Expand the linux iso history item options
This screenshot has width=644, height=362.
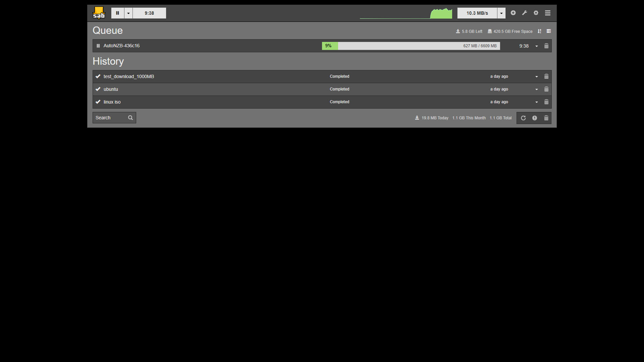click(x=537, y=102)
